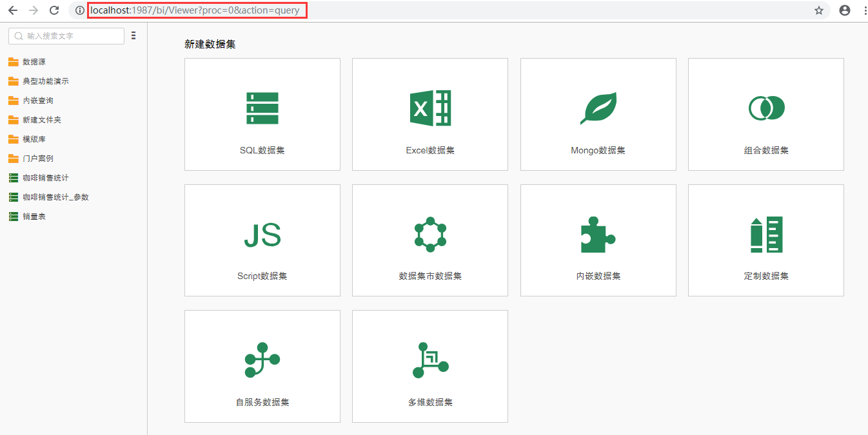Screen dimensions: 868x435
Task: Select the Mongo数据集 leaf icon
Action: tap(598, 108)
